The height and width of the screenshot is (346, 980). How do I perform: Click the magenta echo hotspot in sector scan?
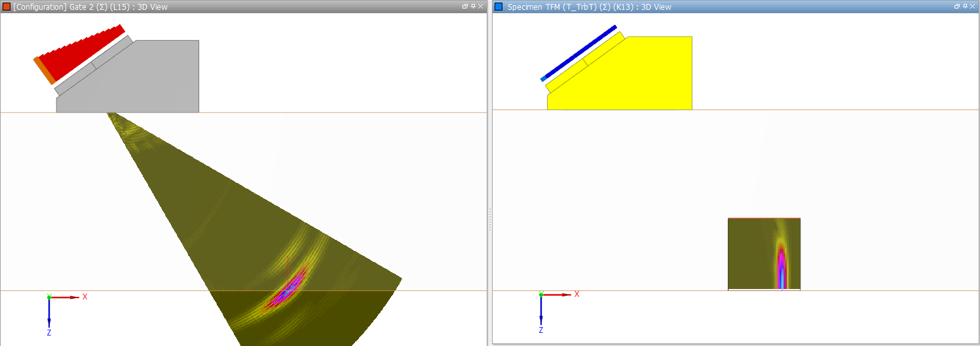click(286, 290)
